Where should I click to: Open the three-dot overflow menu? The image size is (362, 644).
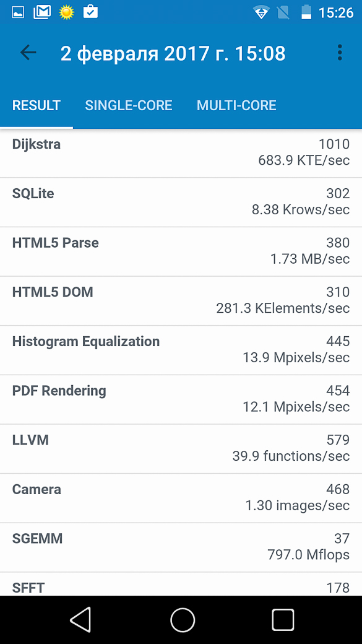pyautogui.click(x=340, y=53)
